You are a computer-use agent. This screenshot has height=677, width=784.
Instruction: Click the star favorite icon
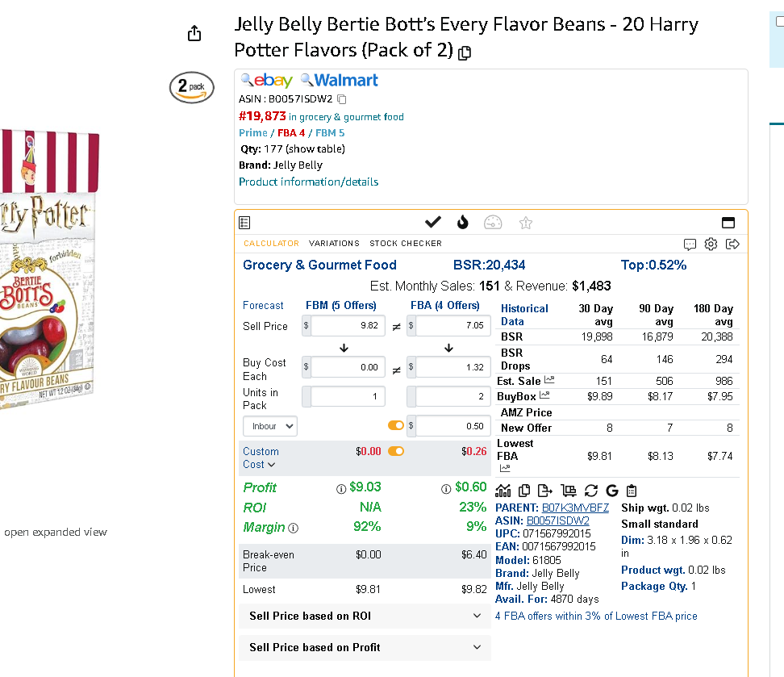coord(526,223)
